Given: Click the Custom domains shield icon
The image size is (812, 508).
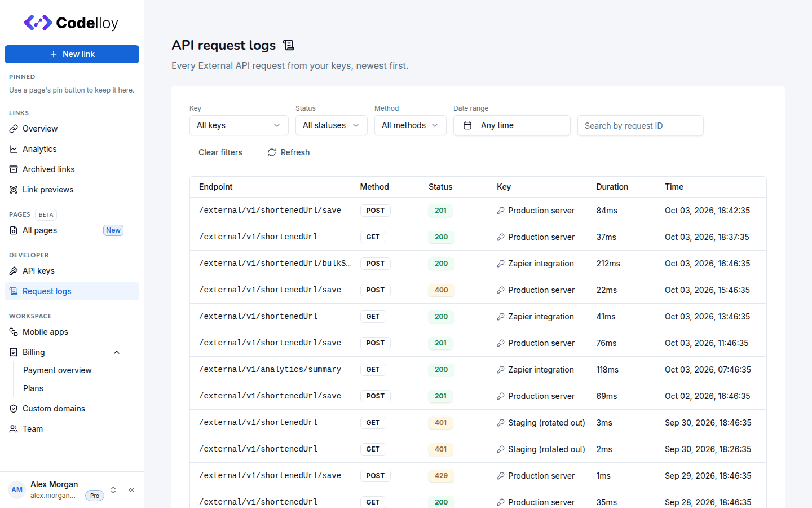Looking at the screenshot, I should pos(14,409).
